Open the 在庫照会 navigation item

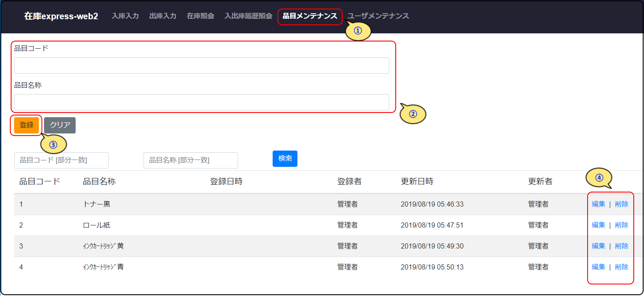pyautogui.click(x=200, y=16)
